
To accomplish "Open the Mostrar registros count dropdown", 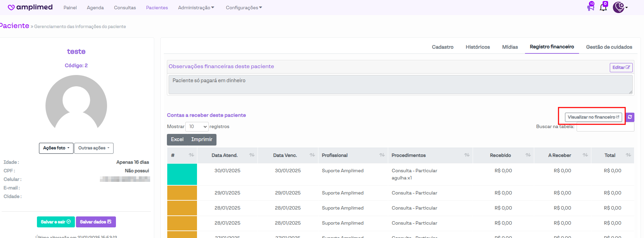I will pos(197,127).
